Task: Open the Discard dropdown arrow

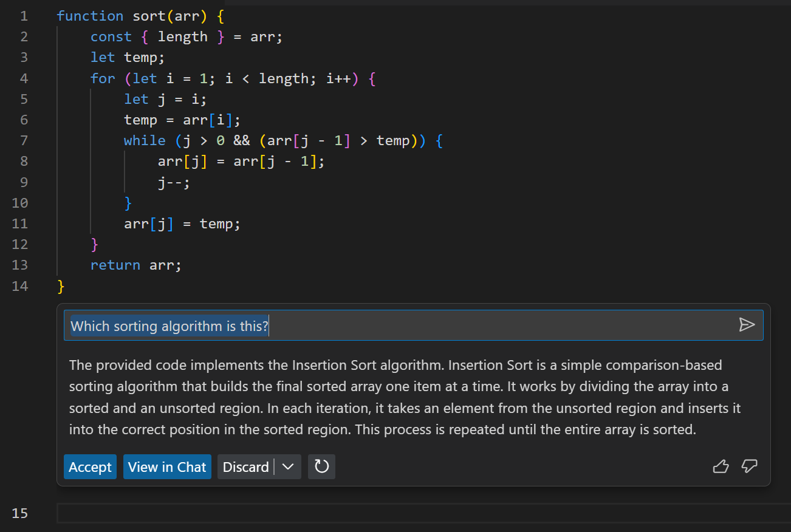Action: pos(289,466)
